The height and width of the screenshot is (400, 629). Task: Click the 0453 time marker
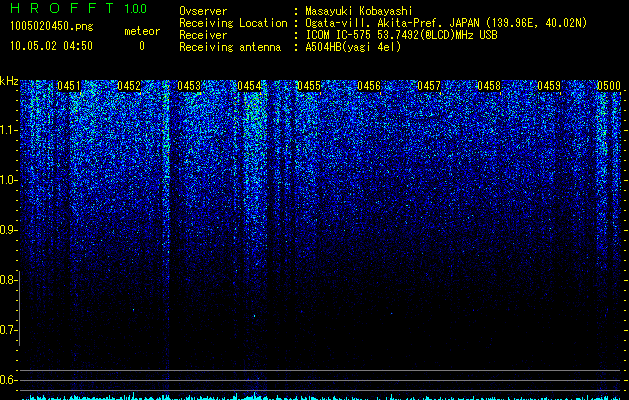[189, 86]
